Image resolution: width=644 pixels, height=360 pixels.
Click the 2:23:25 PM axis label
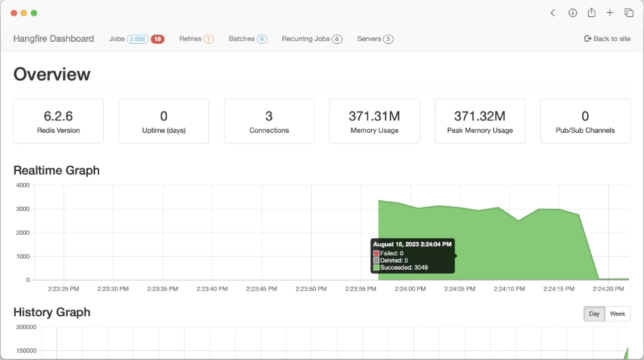click(x=64, y=289)
